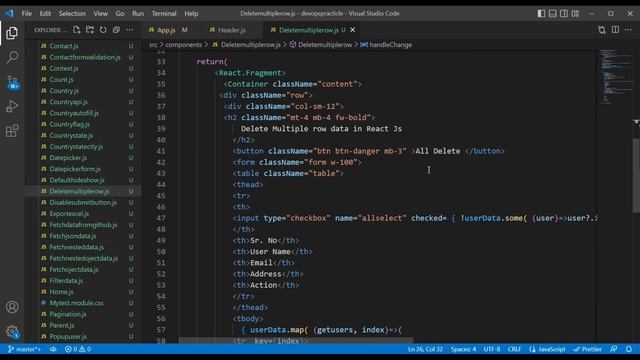This screenshot has height=360, width=640.
Task: Open Exportexcel.js file
Action: pos(69,213)
